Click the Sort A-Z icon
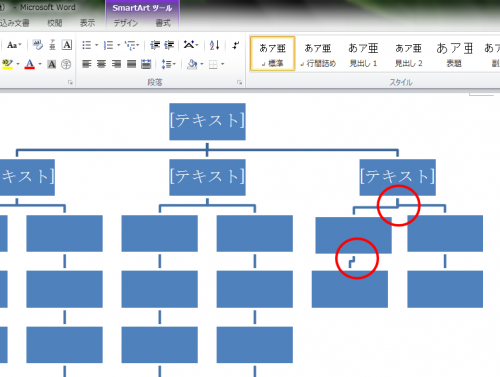 coord(214,45)
